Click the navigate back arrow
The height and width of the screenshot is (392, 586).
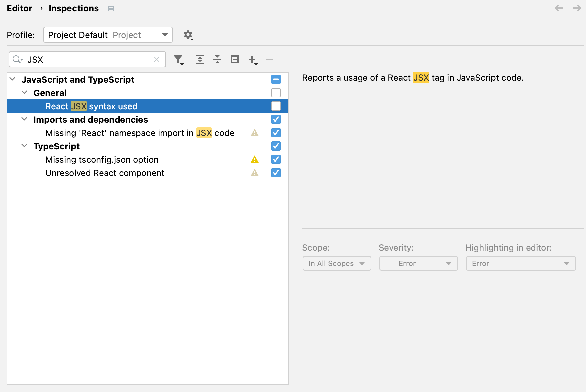(558, 8)
